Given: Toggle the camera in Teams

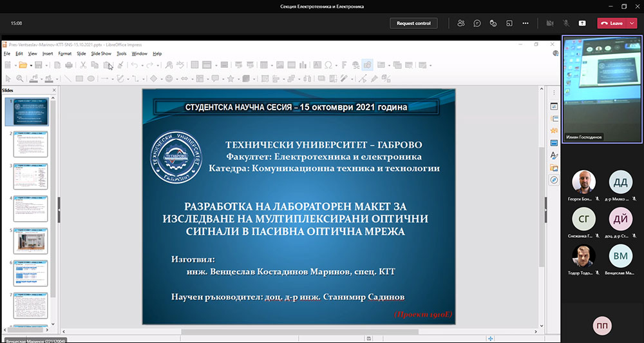Looking at the screenshot, I should click(x=550, y=23).
